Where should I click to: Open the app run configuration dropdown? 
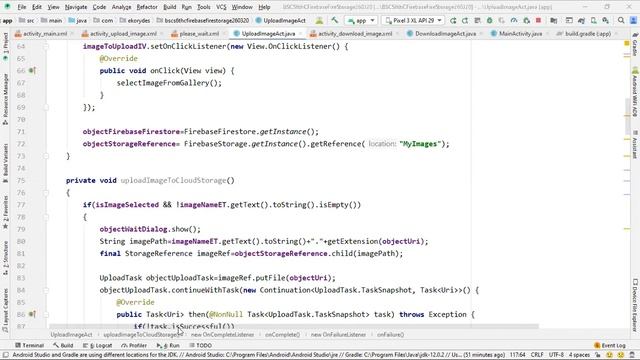point(361,20)
